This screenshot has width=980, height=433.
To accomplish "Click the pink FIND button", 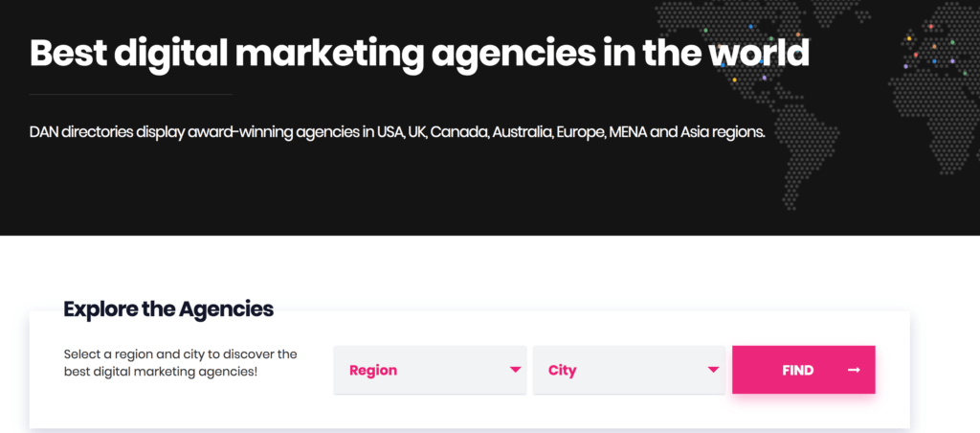I will tap(803, 370).
